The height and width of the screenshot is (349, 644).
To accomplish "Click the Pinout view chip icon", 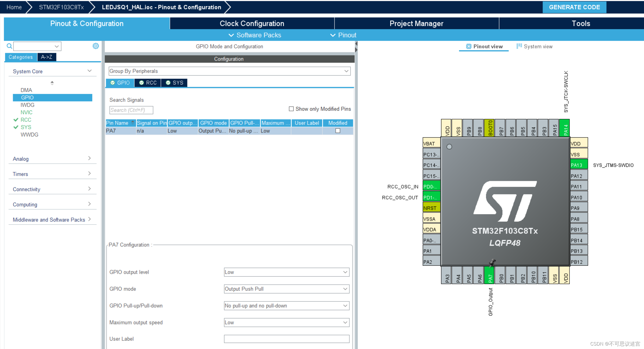I will click(469, 46).
